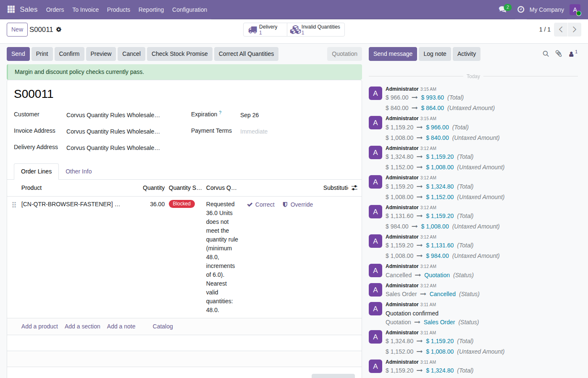Screen dimensions: 588x378
Task: Open the Invoice Address field dropdown
Action: 122,131
